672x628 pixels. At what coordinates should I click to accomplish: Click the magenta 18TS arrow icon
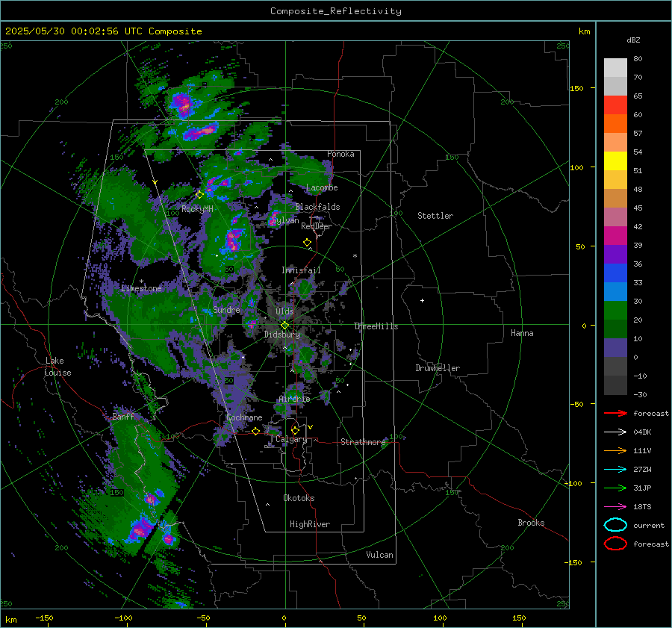[615, 507]
